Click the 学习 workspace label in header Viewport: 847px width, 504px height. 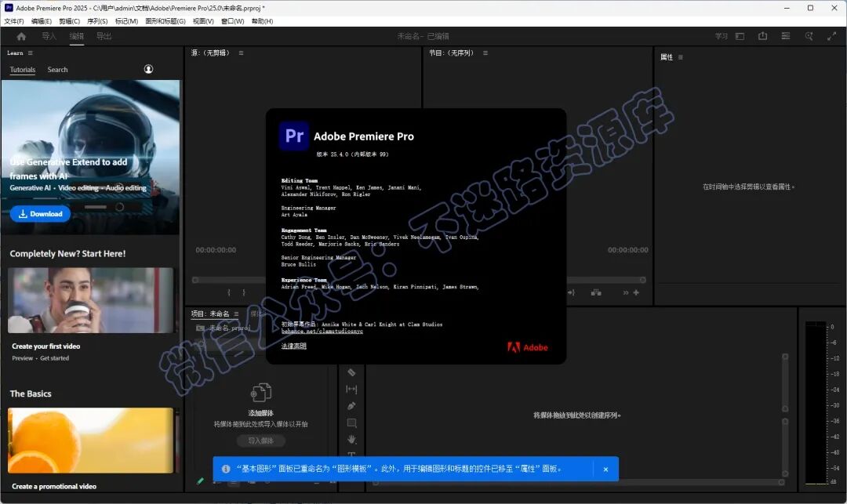click(722, 36)
